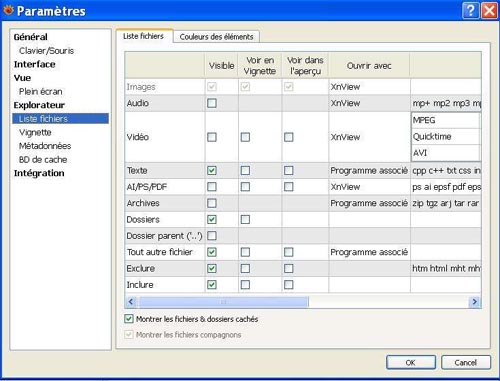500x381 pixels.
Task: Select Explorateur category
Action: point(39,105)
